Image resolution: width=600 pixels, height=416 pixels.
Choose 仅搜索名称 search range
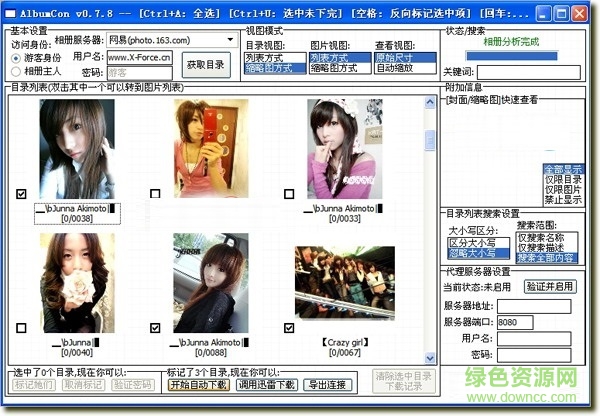[x=547, y=238]
